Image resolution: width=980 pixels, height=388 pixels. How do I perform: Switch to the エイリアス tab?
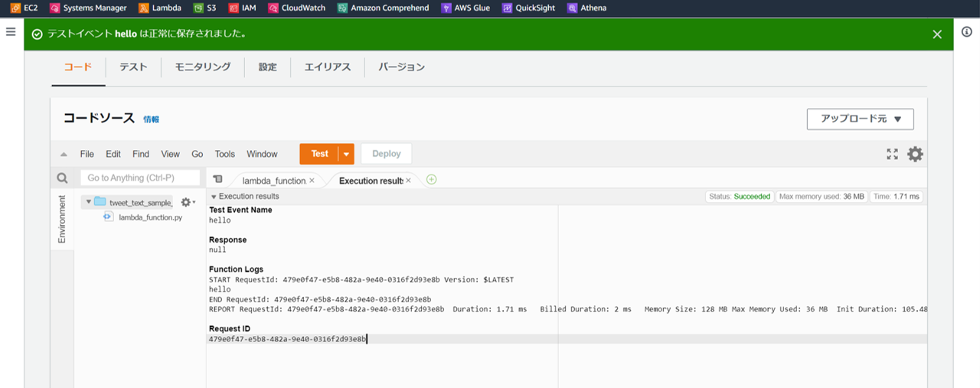click(x=328, y=67)
